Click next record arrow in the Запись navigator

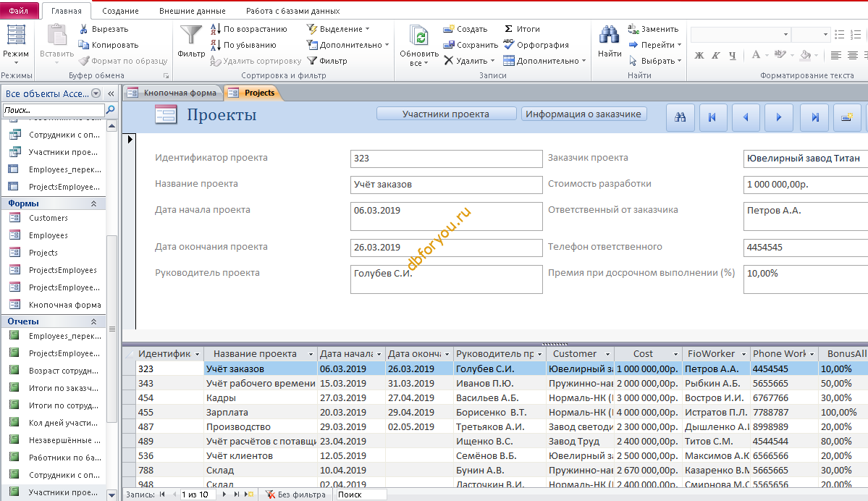click(x=224, y=494)
